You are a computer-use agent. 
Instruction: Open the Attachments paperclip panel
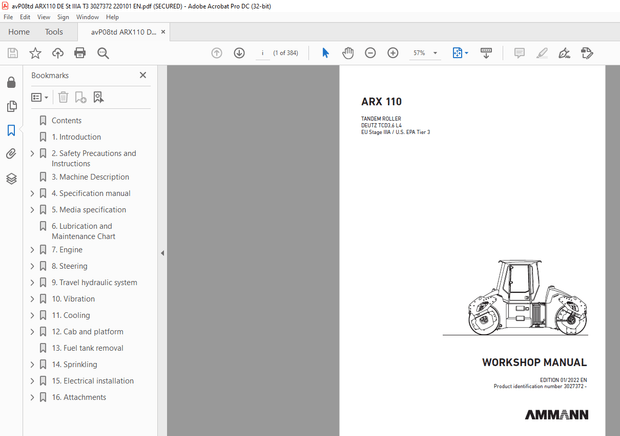(11, 154)
